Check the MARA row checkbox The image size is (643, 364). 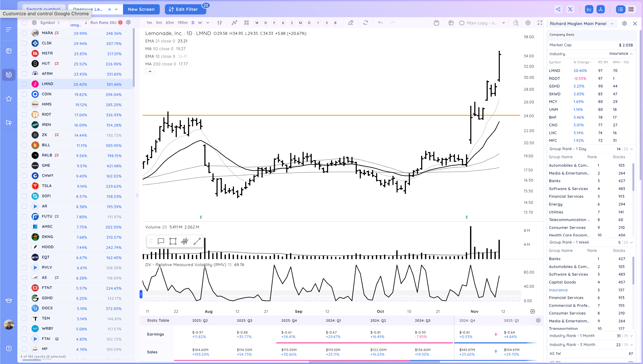click(x=24, y=33)
